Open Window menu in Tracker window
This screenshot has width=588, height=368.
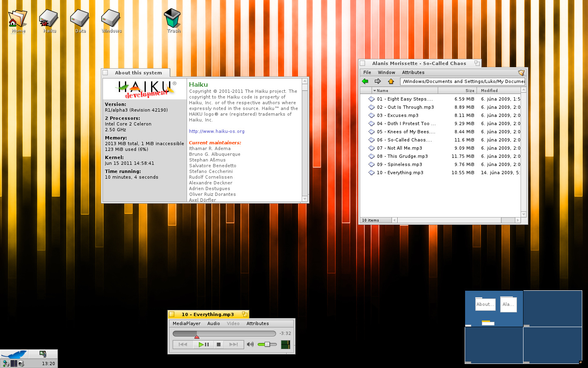(x=386, y=72)
